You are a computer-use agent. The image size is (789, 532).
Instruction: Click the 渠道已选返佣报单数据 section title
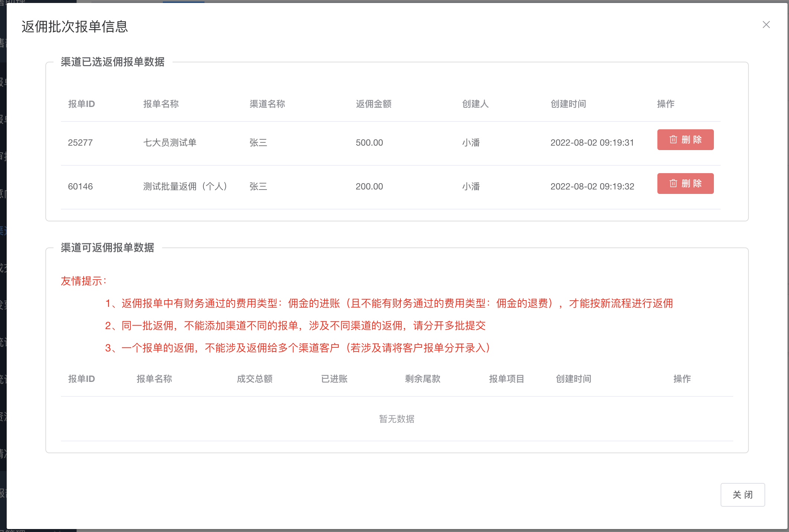(x=112, y=62)
